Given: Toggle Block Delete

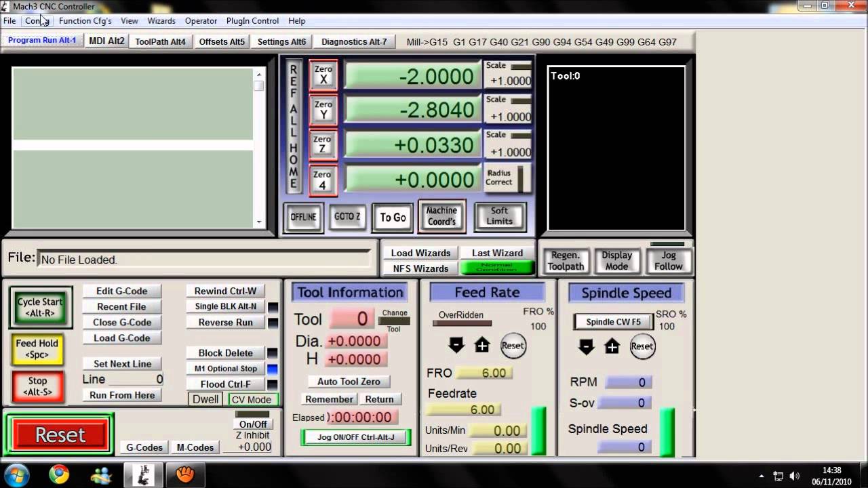Looking at the screenshot, I should click(x=226, y=353).
